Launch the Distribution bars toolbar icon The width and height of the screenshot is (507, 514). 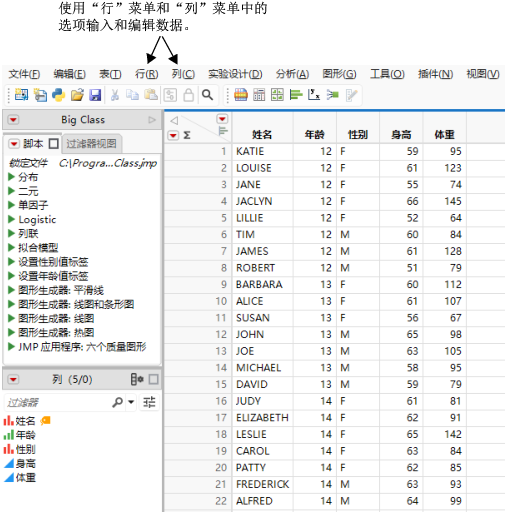(x=296, y=95)
